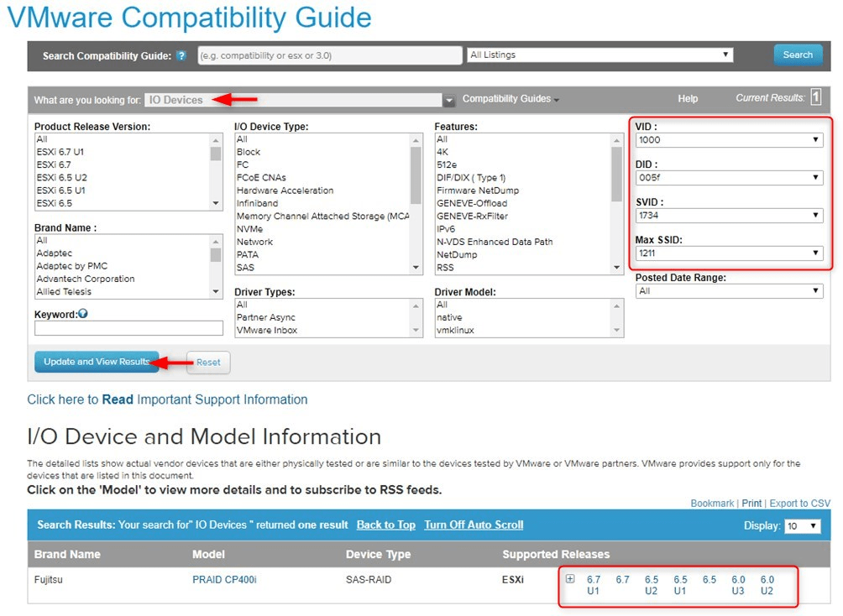
Task: Click the Help menu item
Action: tap(688, 99)
